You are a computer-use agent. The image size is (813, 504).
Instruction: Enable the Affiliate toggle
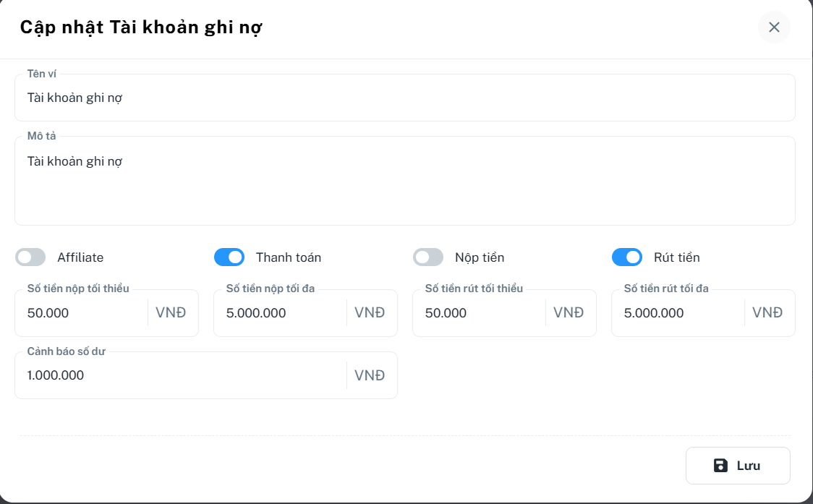click(x=30, y=257)
